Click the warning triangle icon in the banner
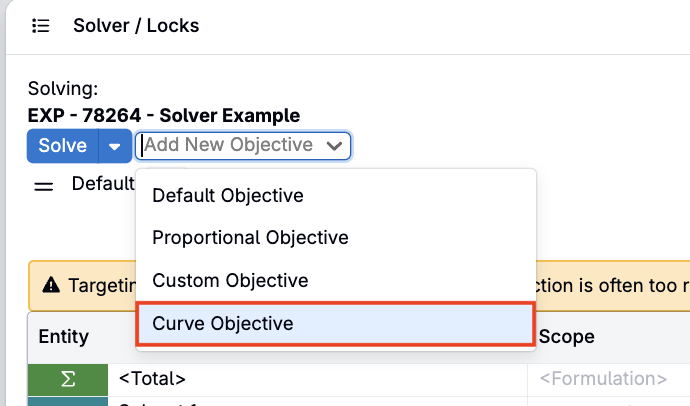Screen dimensions: 690x406 [51, 285]
